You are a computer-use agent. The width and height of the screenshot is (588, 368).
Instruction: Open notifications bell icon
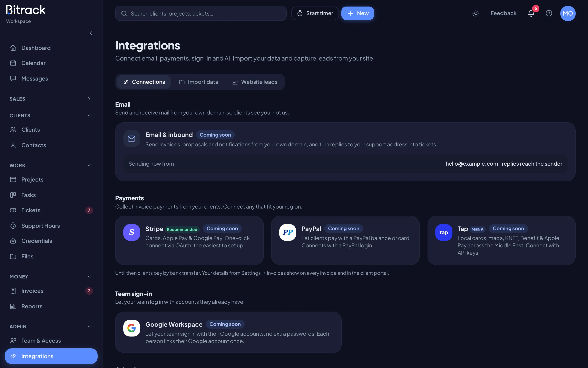[531, 13]
